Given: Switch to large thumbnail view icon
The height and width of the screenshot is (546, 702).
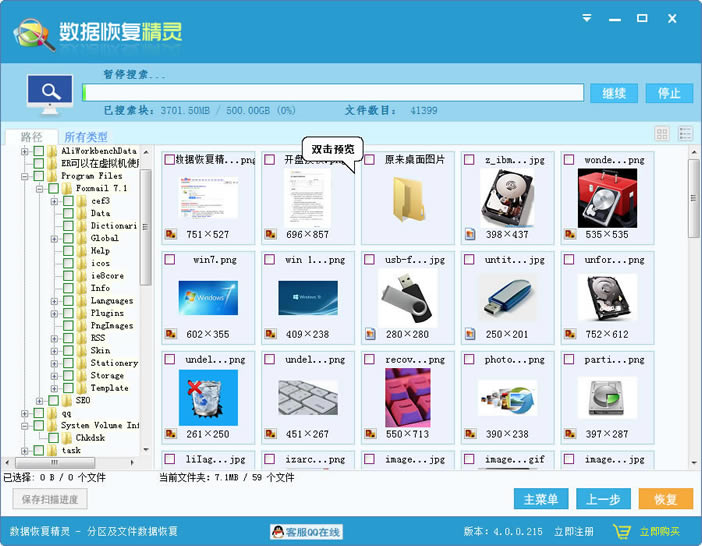Looking at the screenshot, I should [x=662, y=133].
